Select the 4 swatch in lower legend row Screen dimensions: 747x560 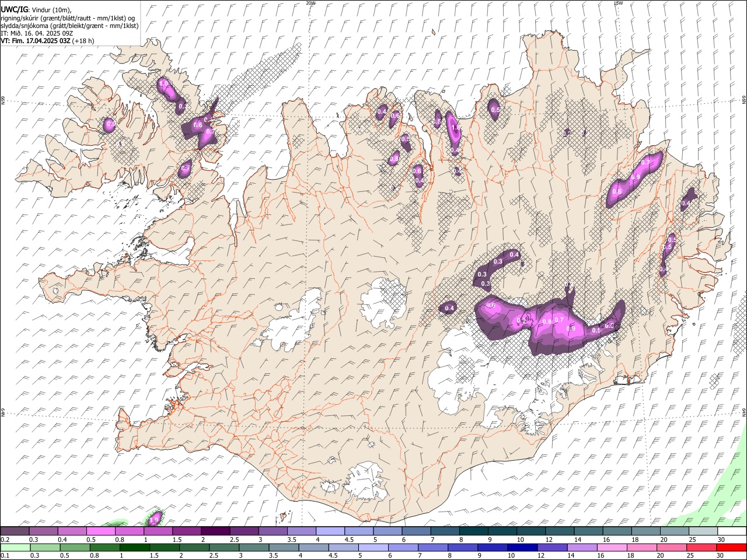pos(314,547)
